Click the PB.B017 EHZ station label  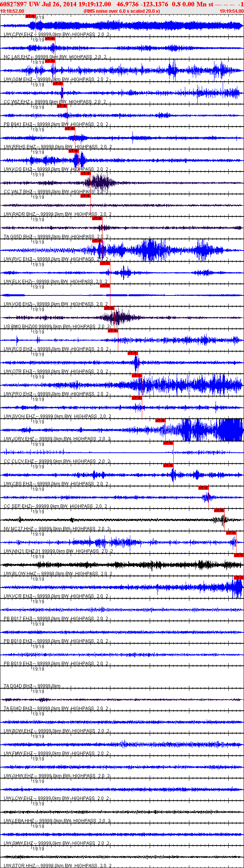point(18,619)
